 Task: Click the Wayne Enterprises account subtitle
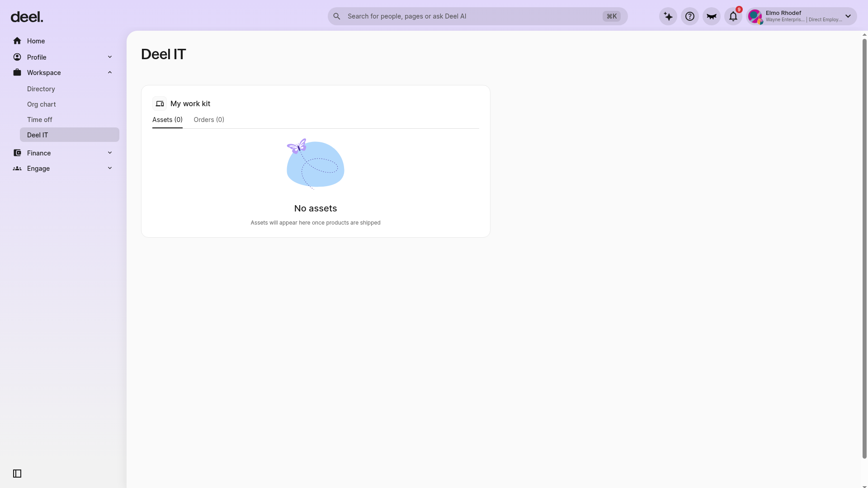pos(804,20)
